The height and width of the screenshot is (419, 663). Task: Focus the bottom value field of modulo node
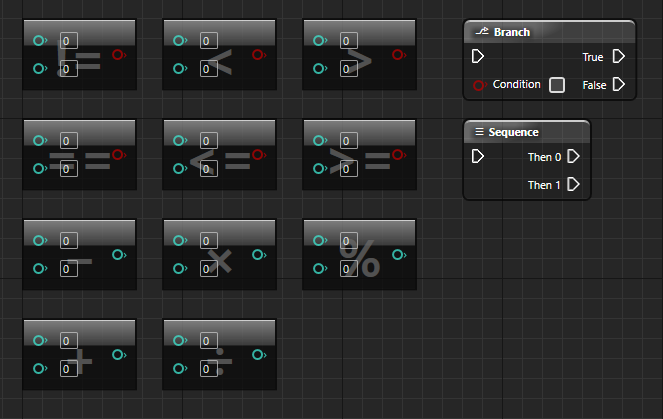pyautogui.click(x=348, y=268)
